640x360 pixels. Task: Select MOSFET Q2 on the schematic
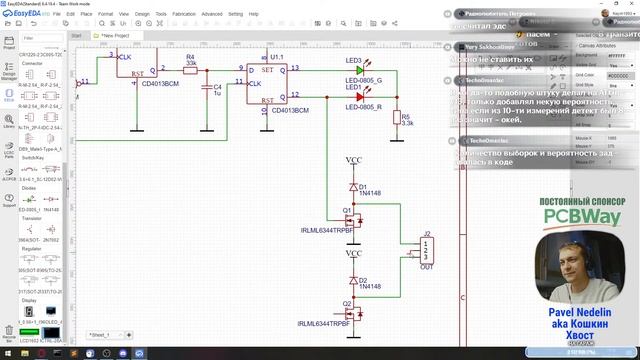[353, 314]
